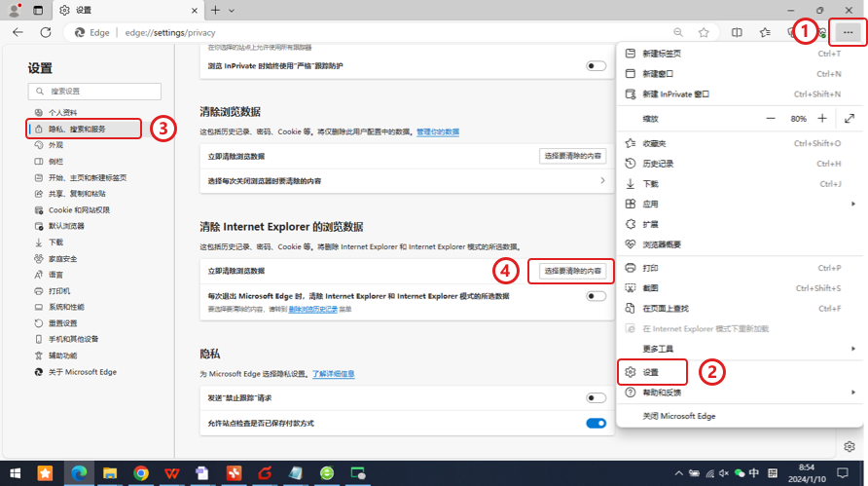This screenshot has width=868, height=486.
Task: Select 关闭 Microsoft Edge from the menu
Action: tap(741, 416)
